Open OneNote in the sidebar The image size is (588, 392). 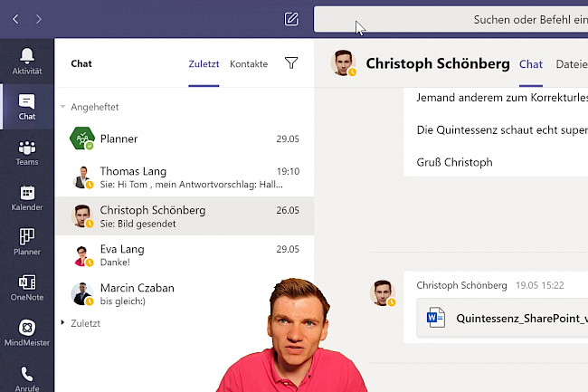coord(27,288)
